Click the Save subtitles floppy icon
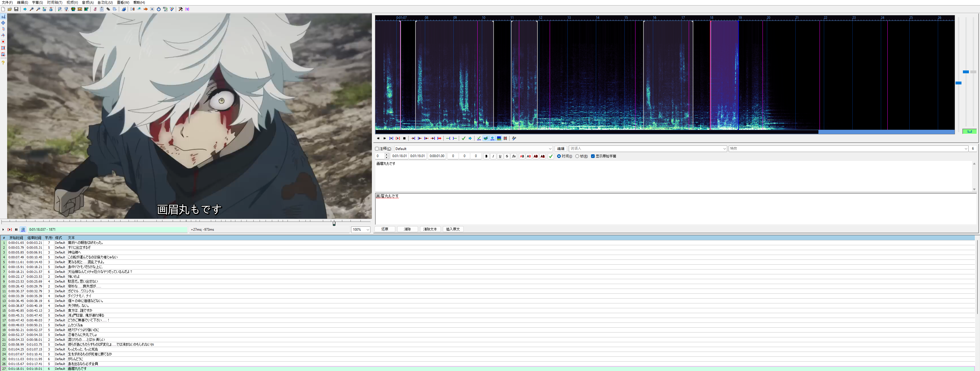 16,9
